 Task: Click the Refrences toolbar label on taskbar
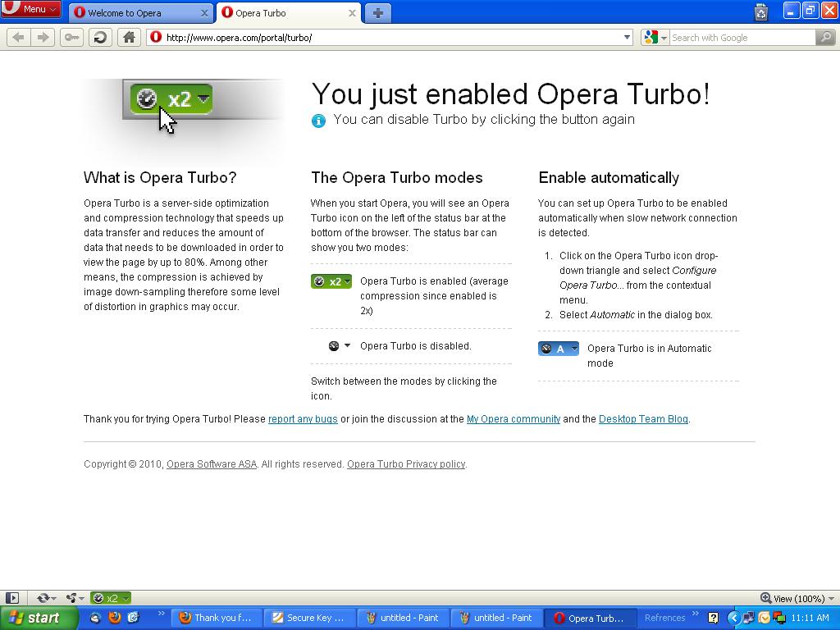click(x=664, y=618)
